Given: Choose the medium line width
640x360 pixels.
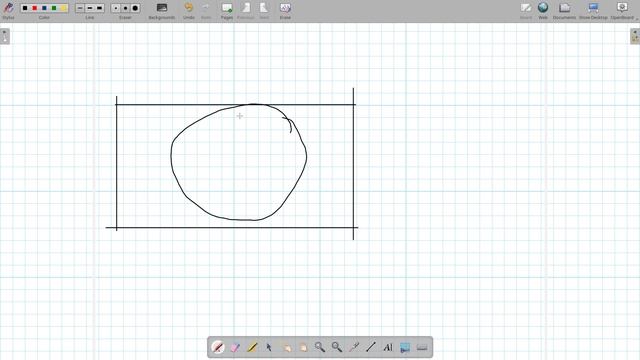Looking at the screenshot, I should coord(90,8).
